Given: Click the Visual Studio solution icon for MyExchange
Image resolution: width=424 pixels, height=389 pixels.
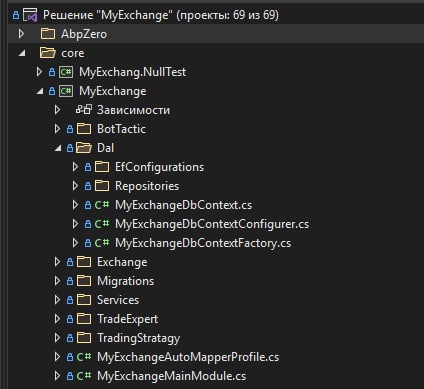Looking at the screenshot, I should coord(30,15).
